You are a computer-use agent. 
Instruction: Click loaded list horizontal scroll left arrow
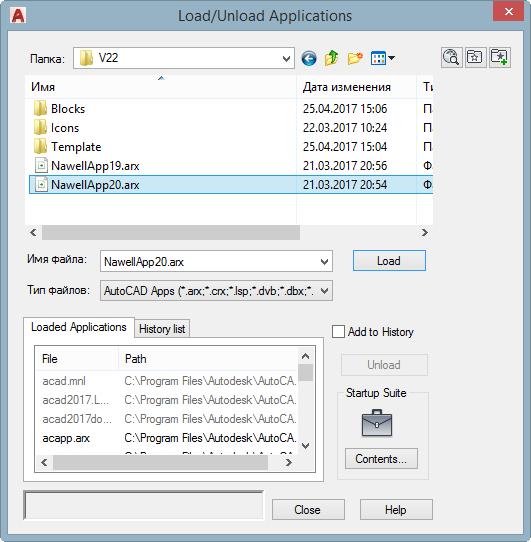click(x=44, y=462)
